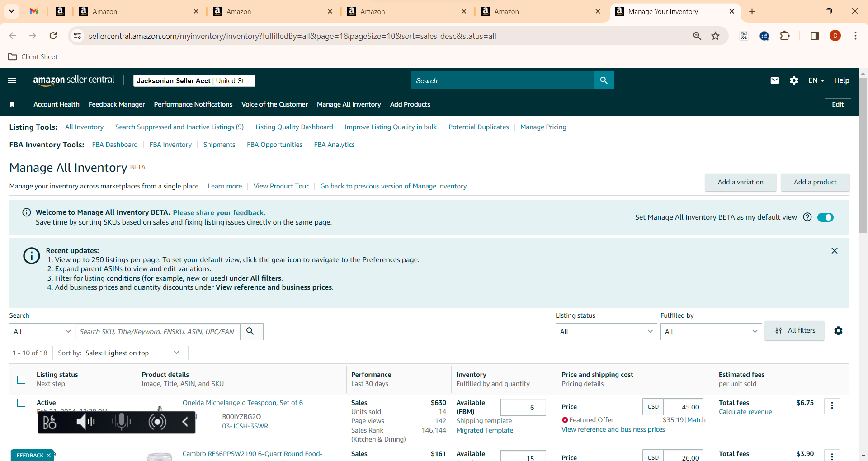Click the Oneida Teaspoon price field
This screenshot has width=868, height=461.
(x=683, y=407)
